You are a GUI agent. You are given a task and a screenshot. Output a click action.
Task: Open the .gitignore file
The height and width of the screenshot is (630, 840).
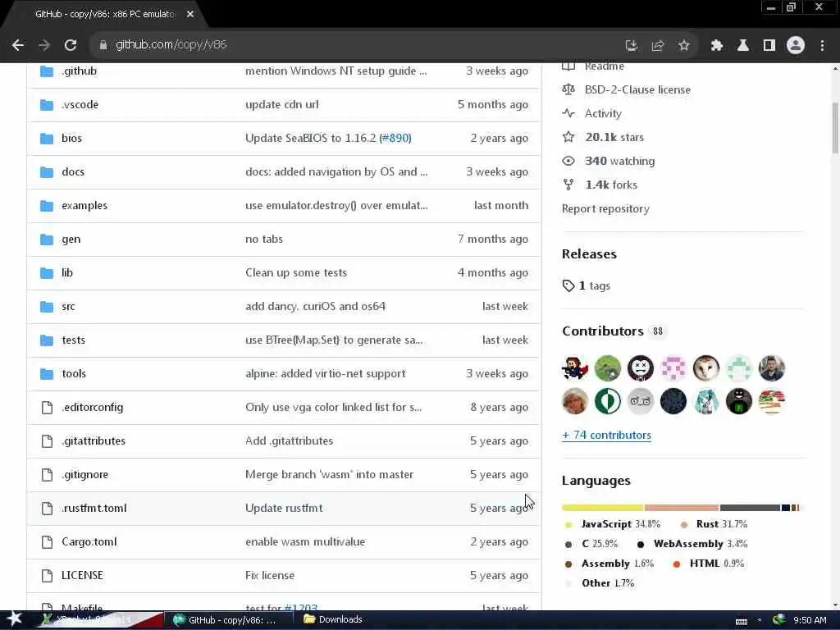tap(84, 475)
